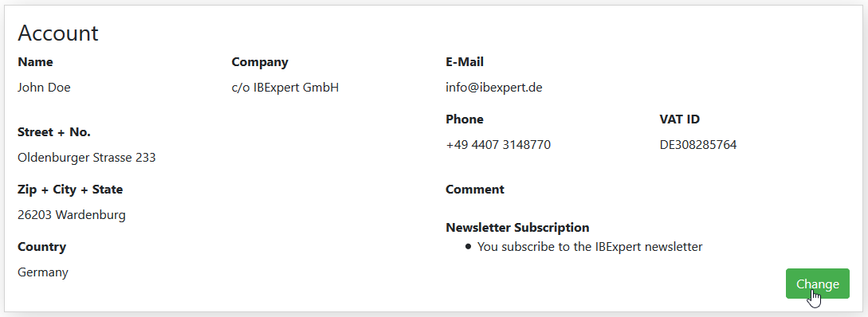Viewport: 868px width, 317px height.
Task: Select the Account heading
Action: pyautogui.click(x=58, y=33)
